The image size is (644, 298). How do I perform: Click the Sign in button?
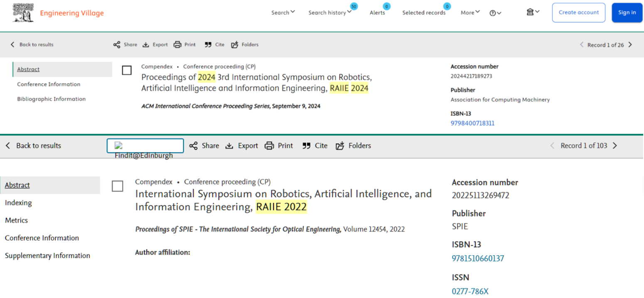(x=627, y=12)
